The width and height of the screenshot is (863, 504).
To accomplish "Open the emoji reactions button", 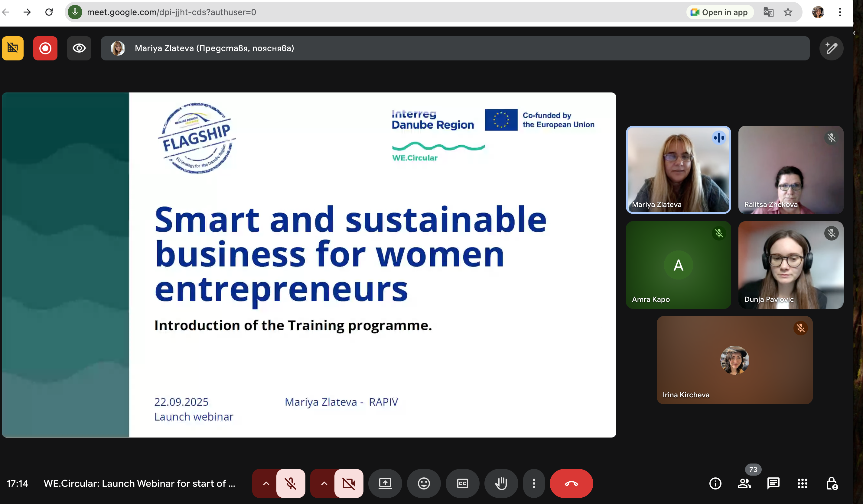I will (x=424, y=483).
